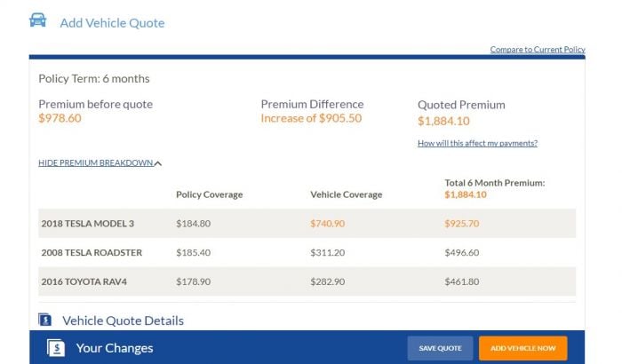This screenshot has height=364, width=622.
Task: Click the Your Changes dollar document icon
Action: (56, 348)
